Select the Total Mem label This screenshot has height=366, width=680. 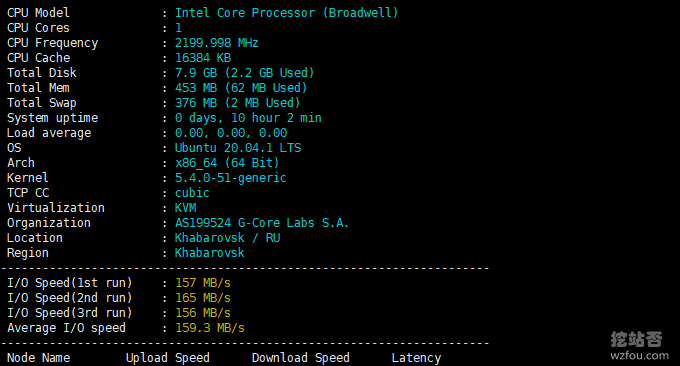(x=38, y=88)
